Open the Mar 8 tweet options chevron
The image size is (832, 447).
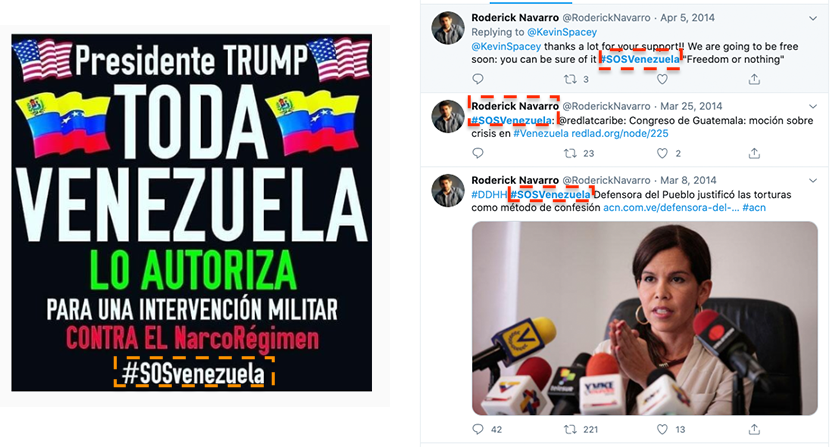tap(812, 180)
